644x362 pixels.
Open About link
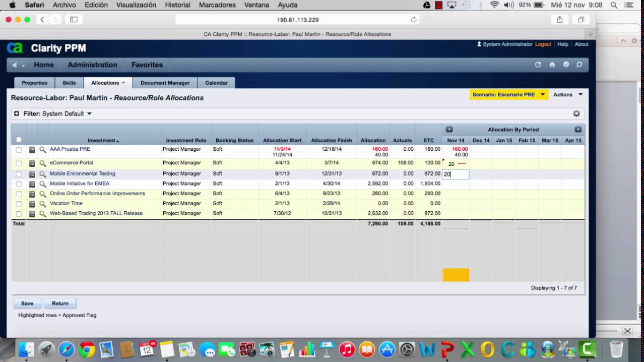[x=582, y=44]
